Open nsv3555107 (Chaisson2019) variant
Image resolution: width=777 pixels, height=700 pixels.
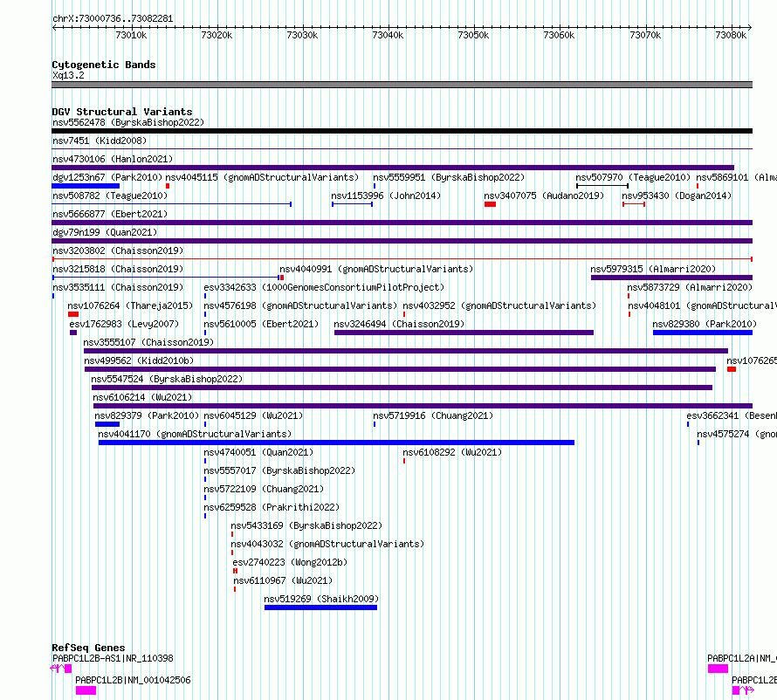[148, 342]
